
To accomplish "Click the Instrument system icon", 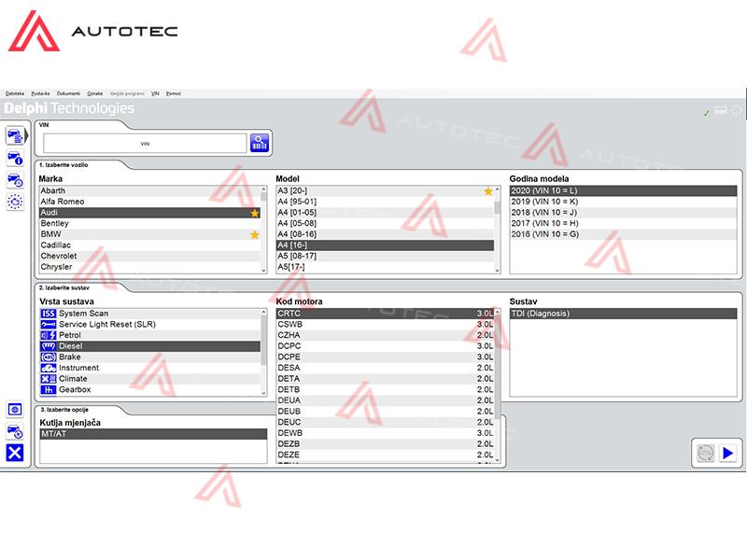I will (49, 368).
